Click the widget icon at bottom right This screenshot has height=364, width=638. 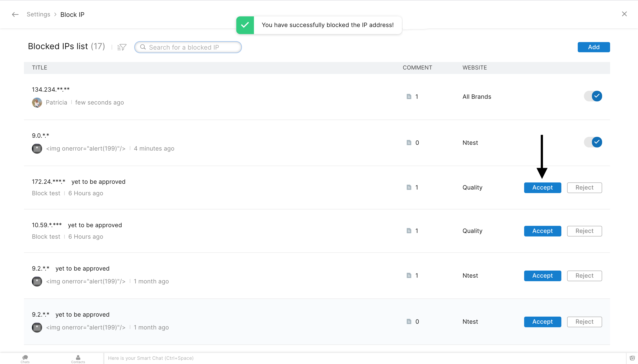632,358
